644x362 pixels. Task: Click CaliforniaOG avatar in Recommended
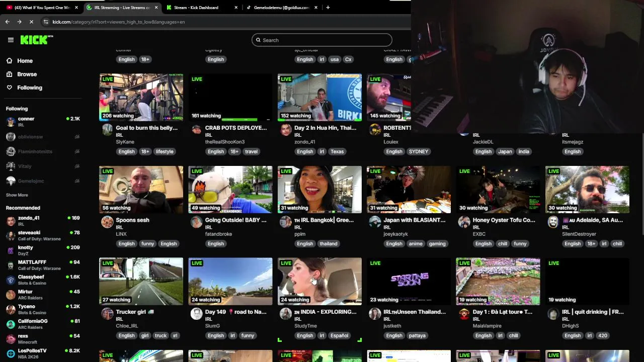click(x=11, y=324)
